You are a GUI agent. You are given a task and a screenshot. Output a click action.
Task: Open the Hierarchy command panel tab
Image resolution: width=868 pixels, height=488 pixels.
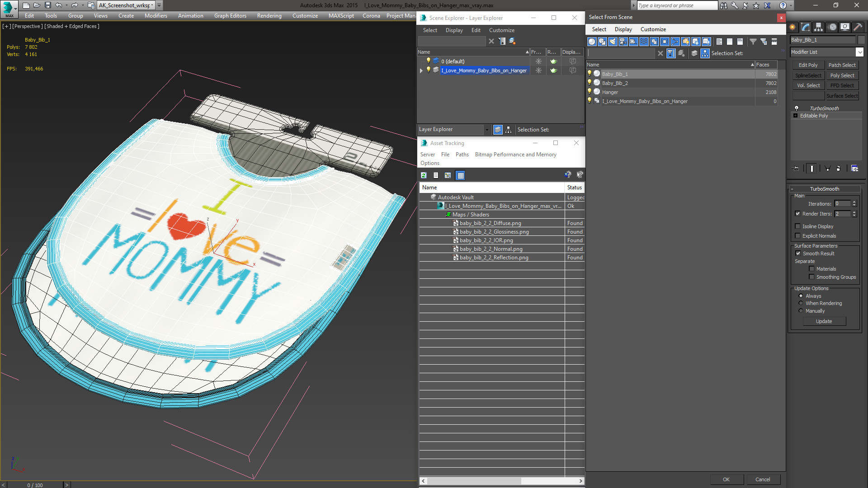point(818,27)
